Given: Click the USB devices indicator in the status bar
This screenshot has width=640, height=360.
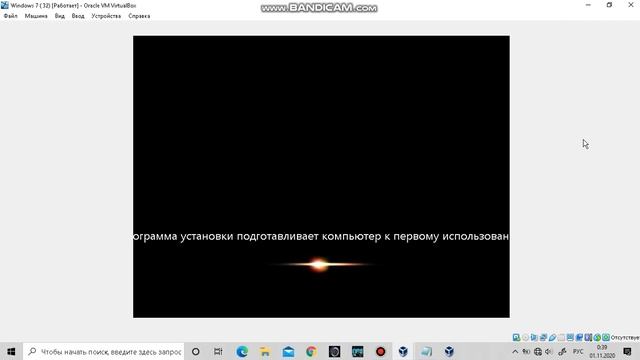Looking at the screenshot, I should (x=552, y=337).
